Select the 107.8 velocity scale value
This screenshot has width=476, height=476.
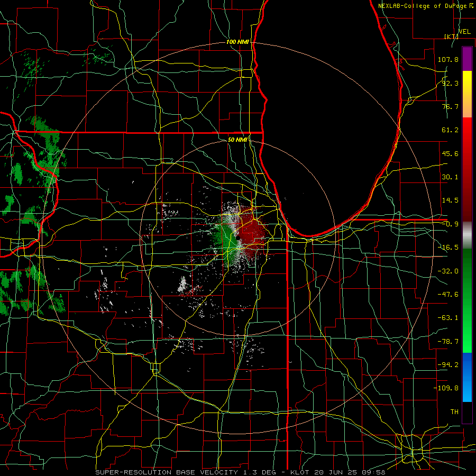click(x=448, y=59)
